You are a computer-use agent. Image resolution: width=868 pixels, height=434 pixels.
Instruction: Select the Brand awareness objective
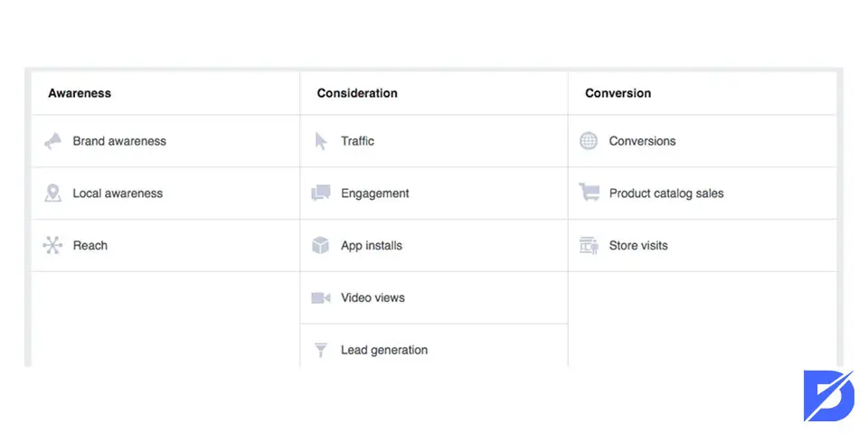(x=119, y=141)
